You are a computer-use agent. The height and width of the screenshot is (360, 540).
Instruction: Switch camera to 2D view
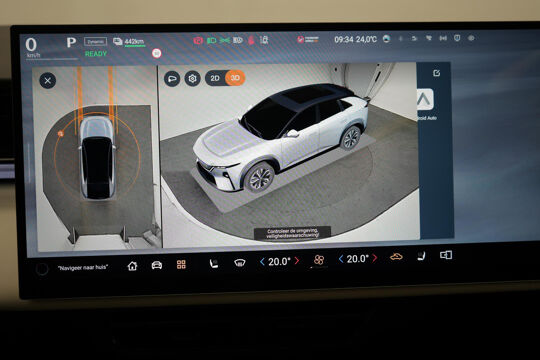pyautogui.click(x=215, y=79)
